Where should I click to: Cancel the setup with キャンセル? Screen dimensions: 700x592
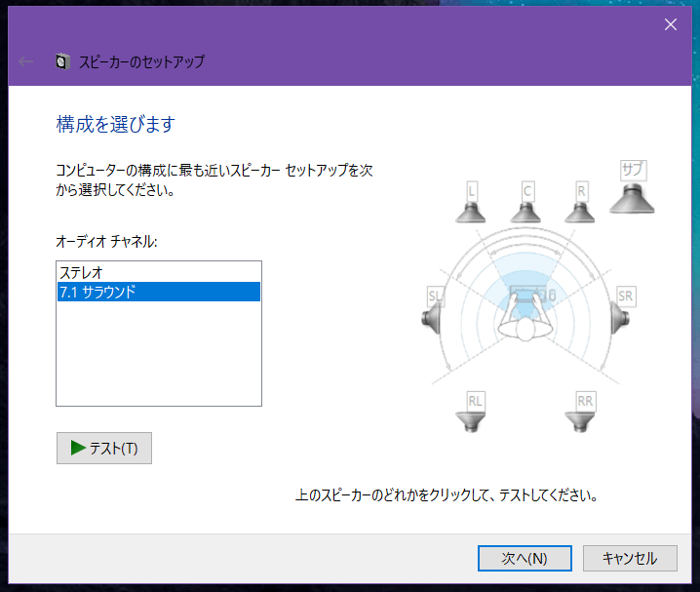click(x=630, y=558)
